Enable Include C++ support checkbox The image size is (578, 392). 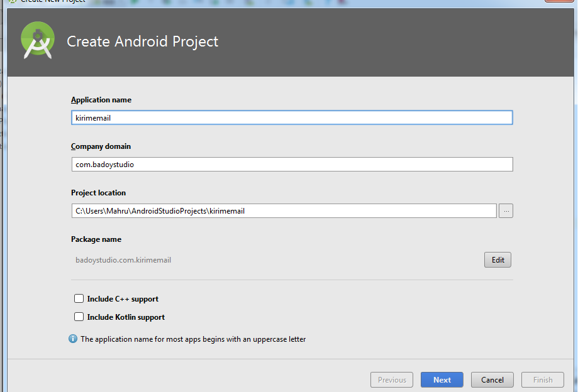79,299
